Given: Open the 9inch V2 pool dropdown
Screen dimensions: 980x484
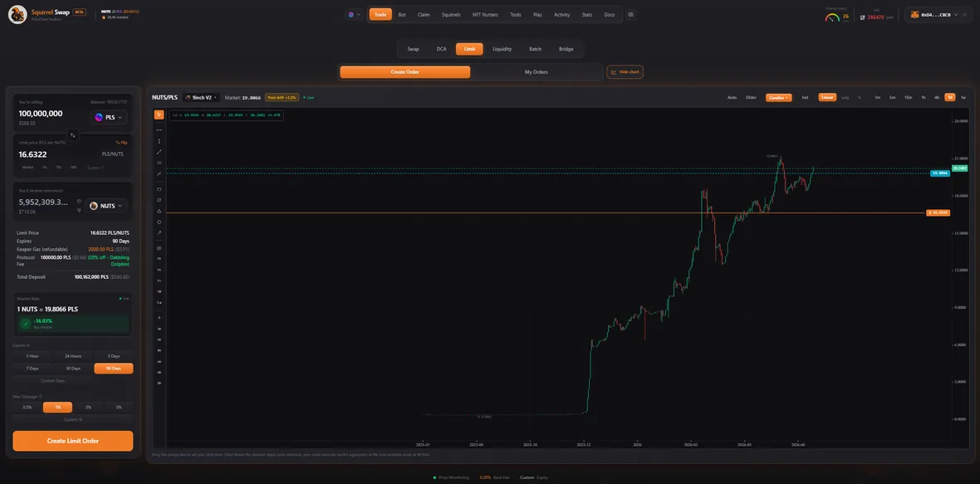Looking at the screenshot, I should tap(201, 97).
